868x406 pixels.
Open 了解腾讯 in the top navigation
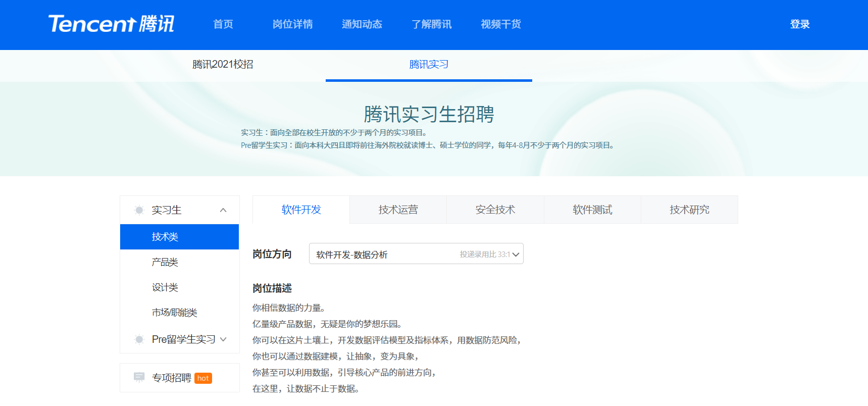(x=432, y=24)
